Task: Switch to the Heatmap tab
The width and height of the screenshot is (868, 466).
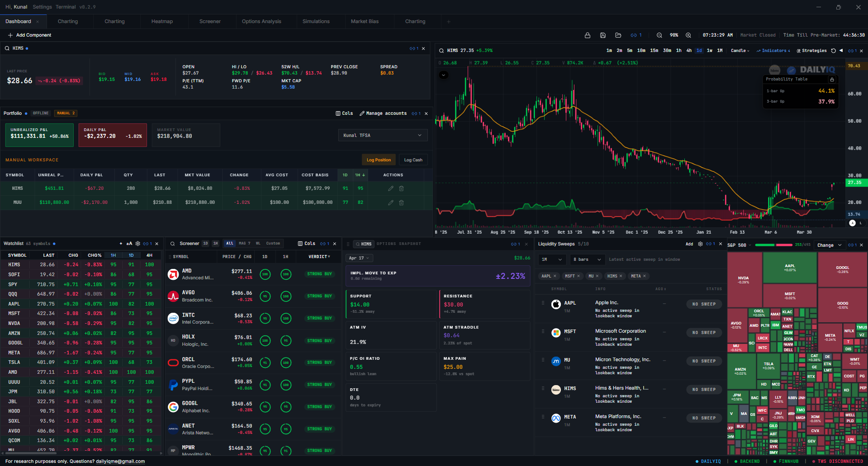Action: pos(162,21)
